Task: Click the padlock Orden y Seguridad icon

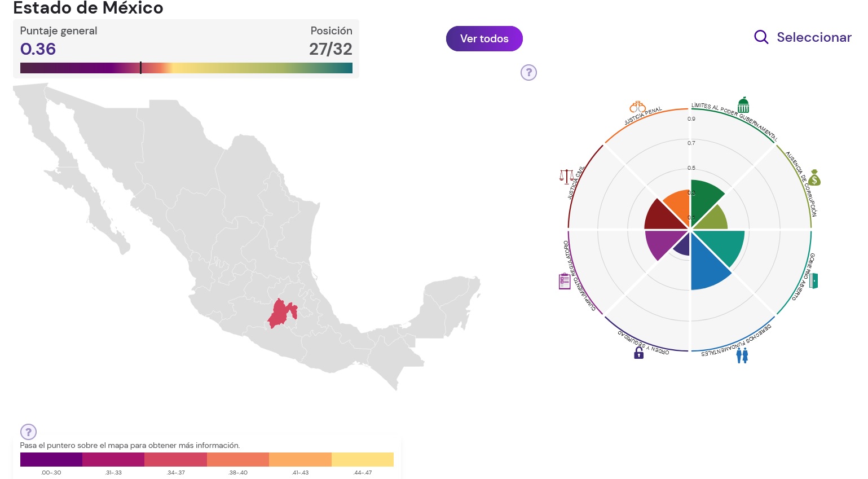Action: coord(638,353)
